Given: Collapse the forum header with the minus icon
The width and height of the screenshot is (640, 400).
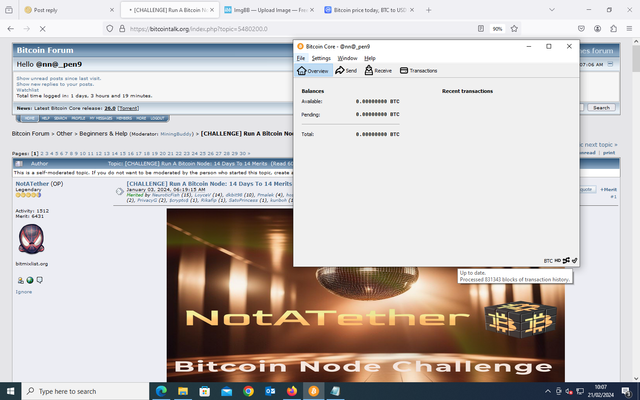Looking at the screenshot, I should coord(610,64).
